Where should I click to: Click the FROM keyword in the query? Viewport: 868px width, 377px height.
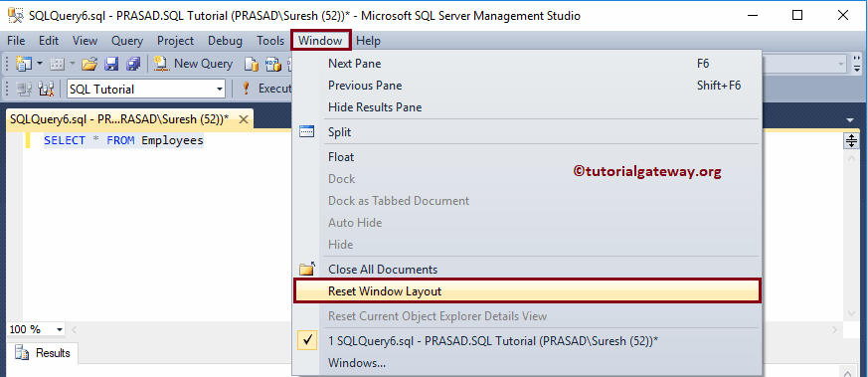pos(120,140)
